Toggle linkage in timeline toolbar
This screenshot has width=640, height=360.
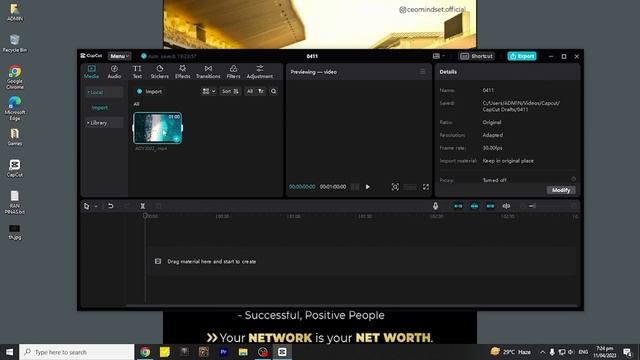[x=490, y=206]
